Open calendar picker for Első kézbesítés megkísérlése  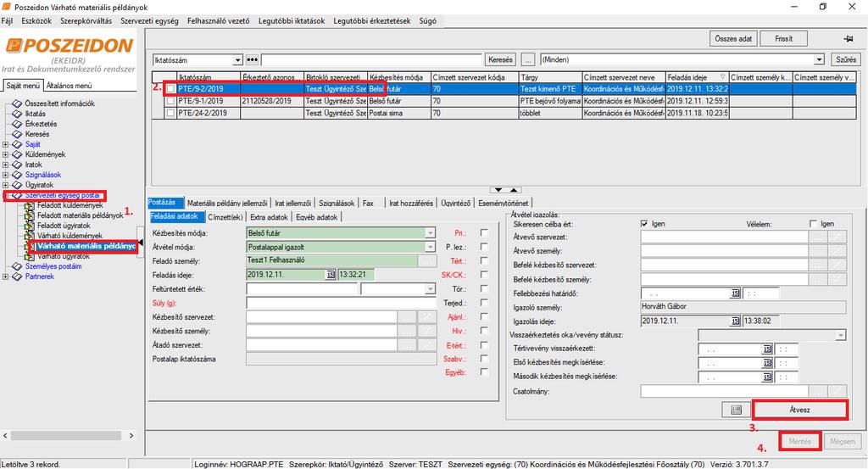click(x=767, y=363)
